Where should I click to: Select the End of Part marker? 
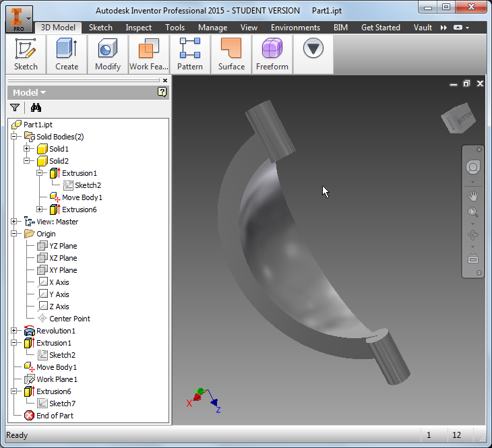pos(55,416)
